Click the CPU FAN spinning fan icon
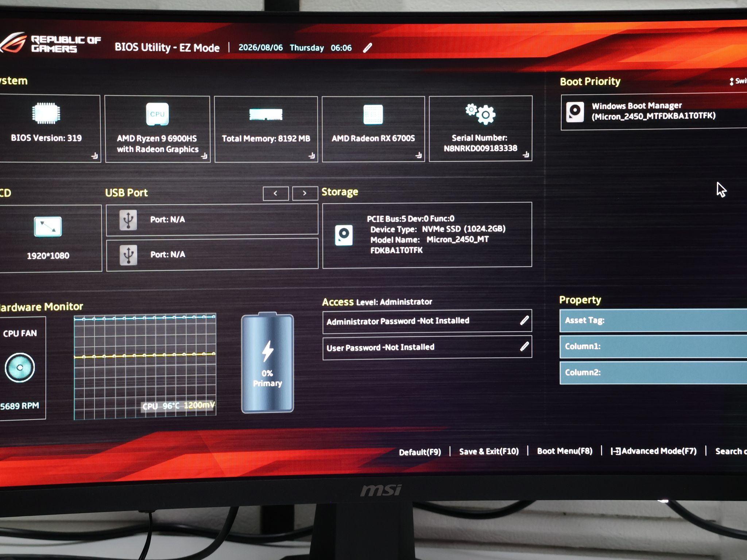Screen dimensions: 747x560 coord(20,367)
